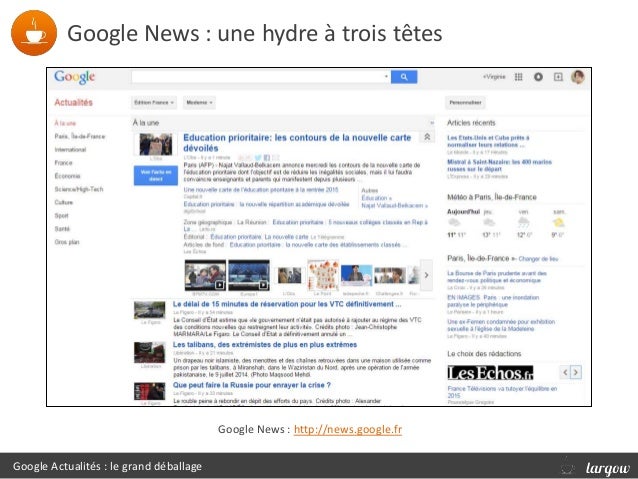Viewport: 638px width, 479px height.
Task: Play the Europe1 video thumbnail
Action: tap(249, 275)
